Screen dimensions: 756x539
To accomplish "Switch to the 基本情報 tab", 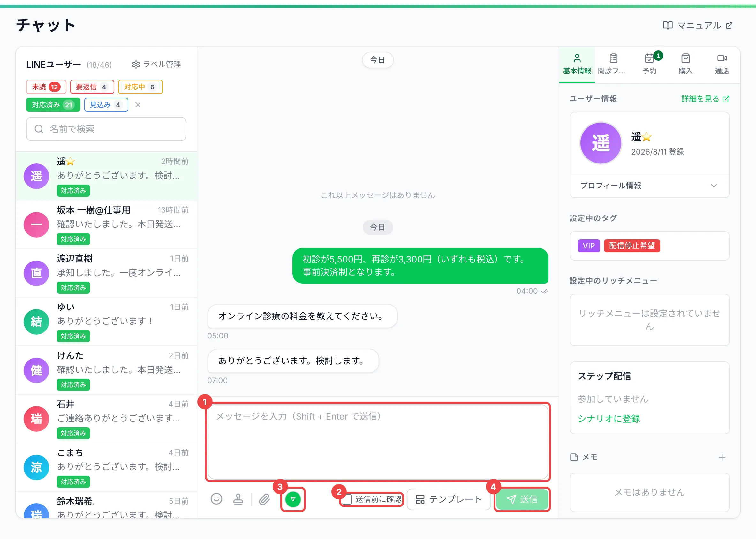I will click(x=577, y=65).
